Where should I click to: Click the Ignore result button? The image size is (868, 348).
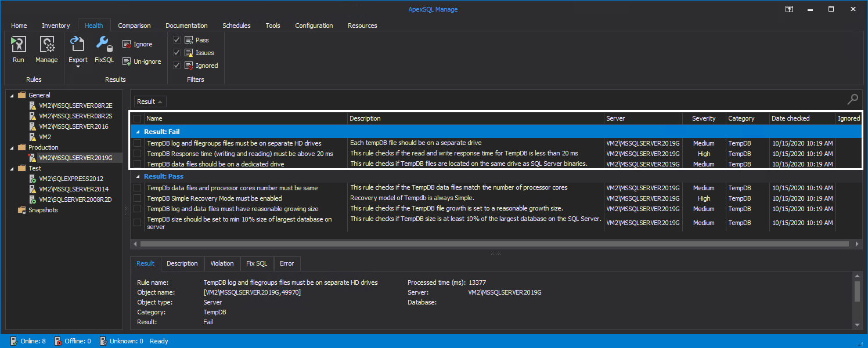point(138,44)
